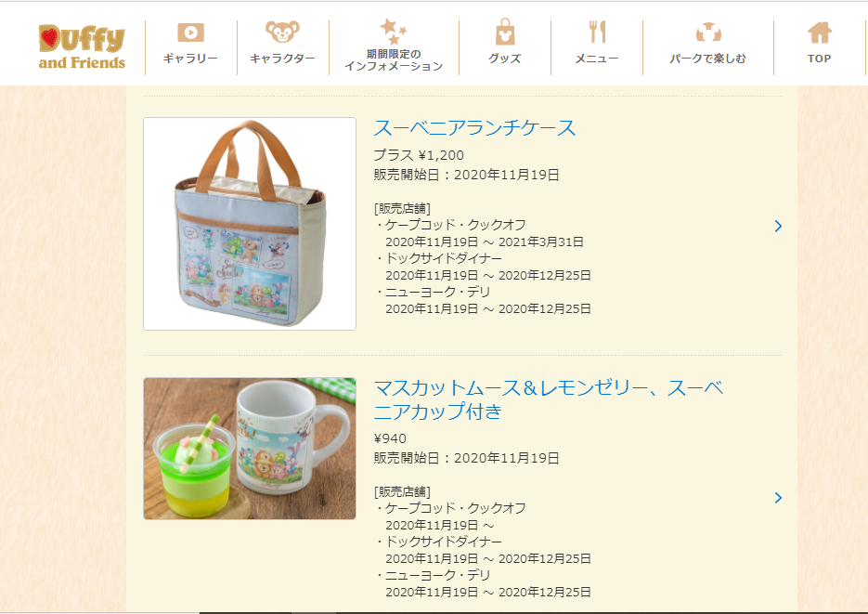
Task: Click the パークで楽しむ icon
Action: click(708, 33)
